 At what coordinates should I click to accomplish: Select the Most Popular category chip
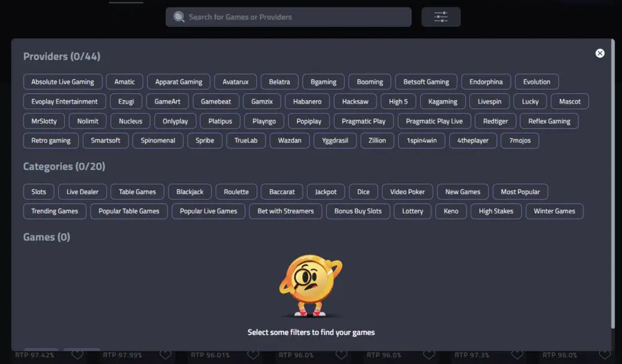point(520,191)
